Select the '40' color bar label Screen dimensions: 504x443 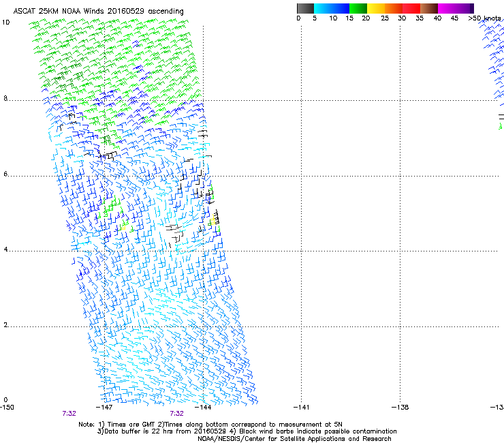437,18
